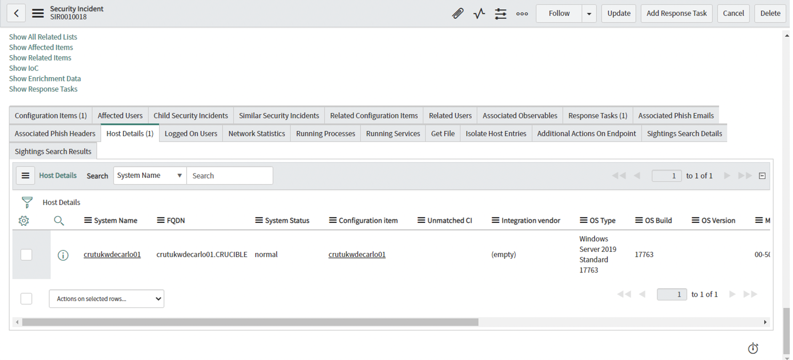Expand the Follow button dropdown arrow
Screen dimensions: 793x360
point(589,14)
